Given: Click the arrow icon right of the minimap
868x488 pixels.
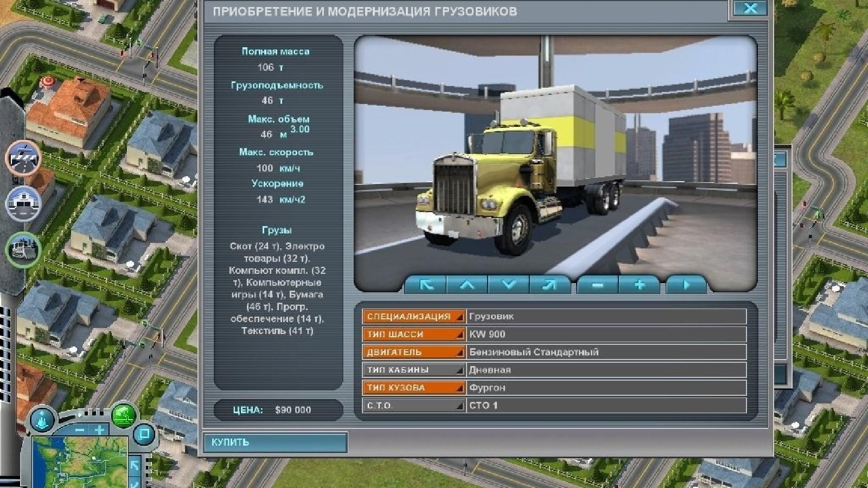Looking at the screenshot, I should coord(135,465).
